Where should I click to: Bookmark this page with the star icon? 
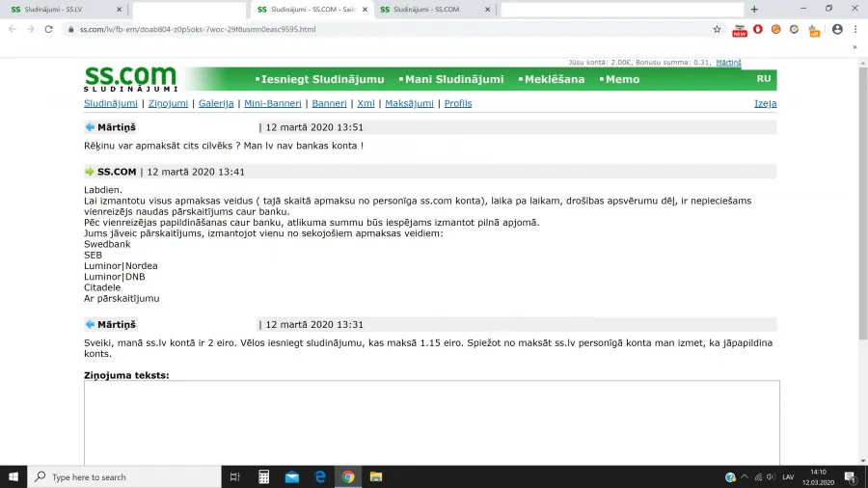coord(717,29)
